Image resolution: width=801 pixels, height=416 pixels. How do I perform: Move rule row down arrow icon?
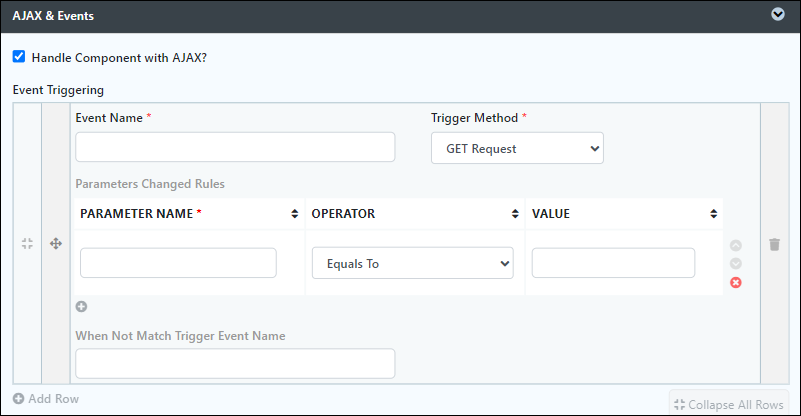[x=736, y=264]
